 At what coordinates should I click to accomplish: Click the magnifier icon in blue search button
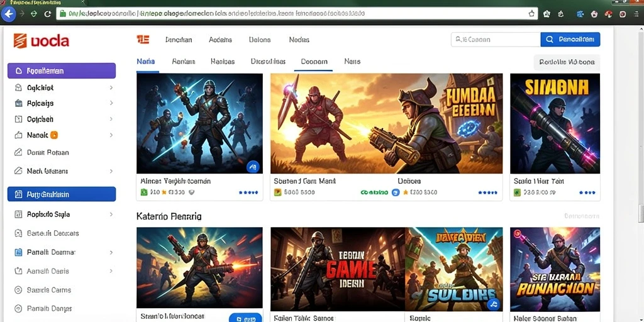coord(550,40)
